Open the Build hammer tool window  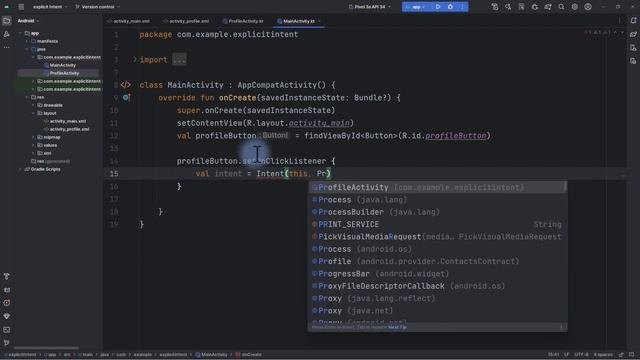7,276
